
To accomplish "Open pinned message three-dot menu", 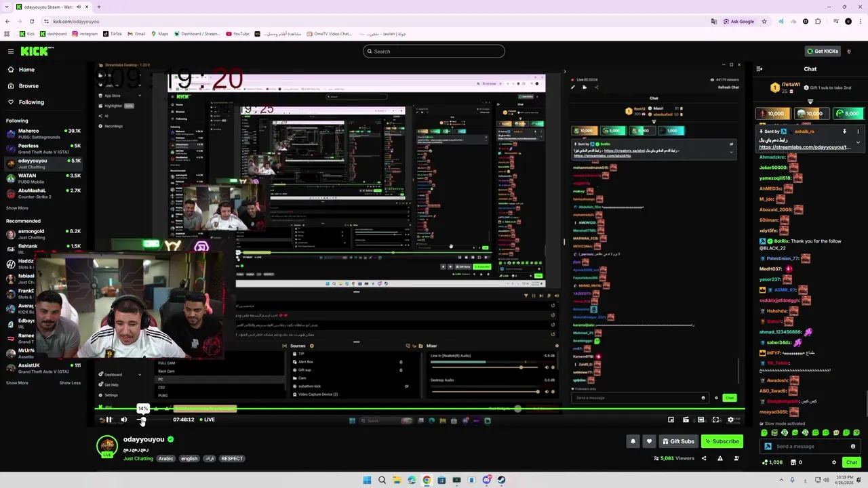I will pyautogui.click(x=858, y=131).
